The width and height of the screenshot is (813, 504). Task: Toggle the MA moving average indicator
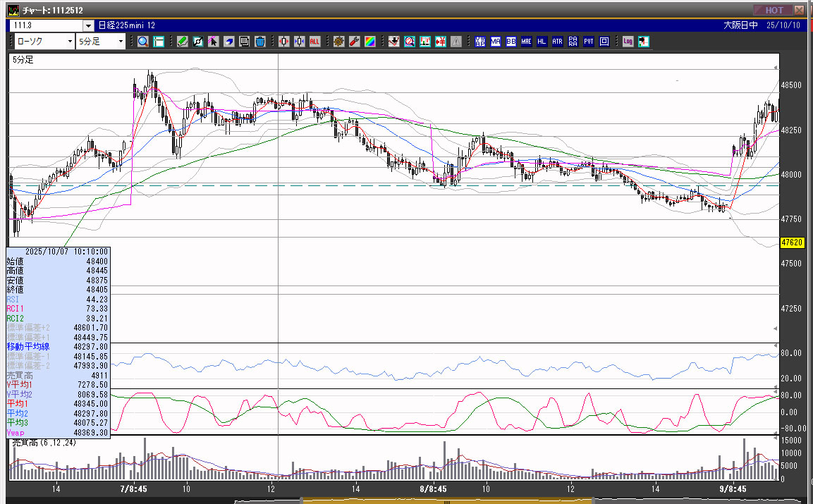point(496,42)
